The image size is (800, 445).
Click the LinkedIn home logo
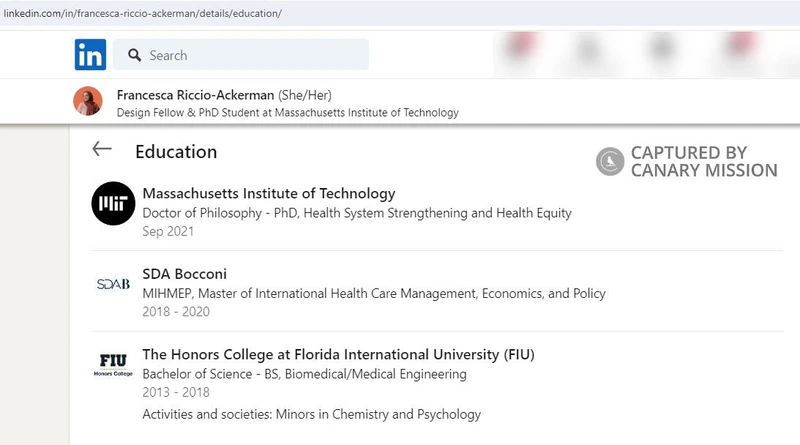point(90,55)
